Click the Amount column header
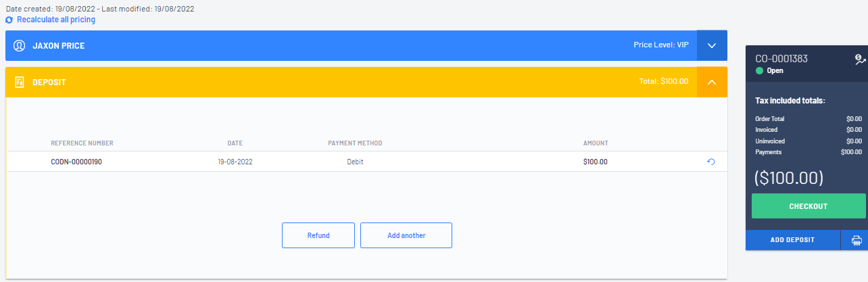 [x=596, y=143]
